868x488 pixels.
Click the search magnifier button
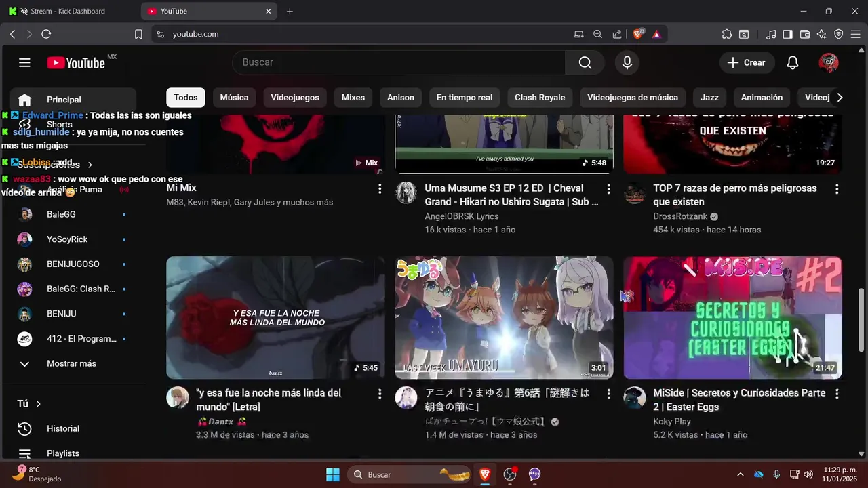[585, 62]
